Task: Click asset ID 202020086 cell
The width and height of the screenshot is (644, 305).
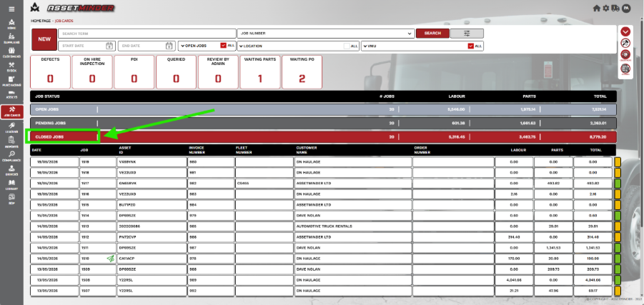Action: (x=152, y=226)
